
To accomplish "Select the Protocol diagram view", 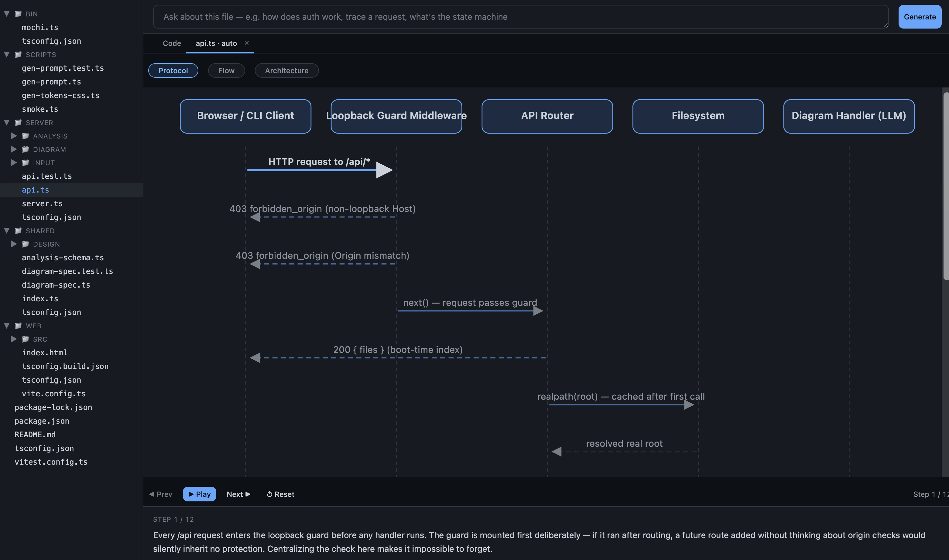I will (173, 70).
